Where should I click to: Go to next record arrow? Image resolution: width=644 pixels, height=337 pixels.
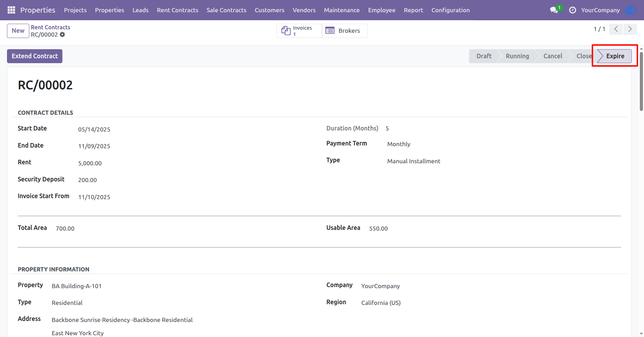630,29
